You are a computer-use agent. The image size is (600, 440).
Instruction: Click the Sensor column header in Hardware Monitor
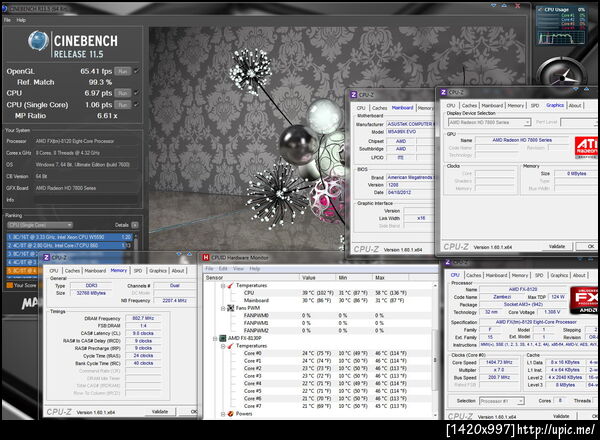[x=251, y=277]
